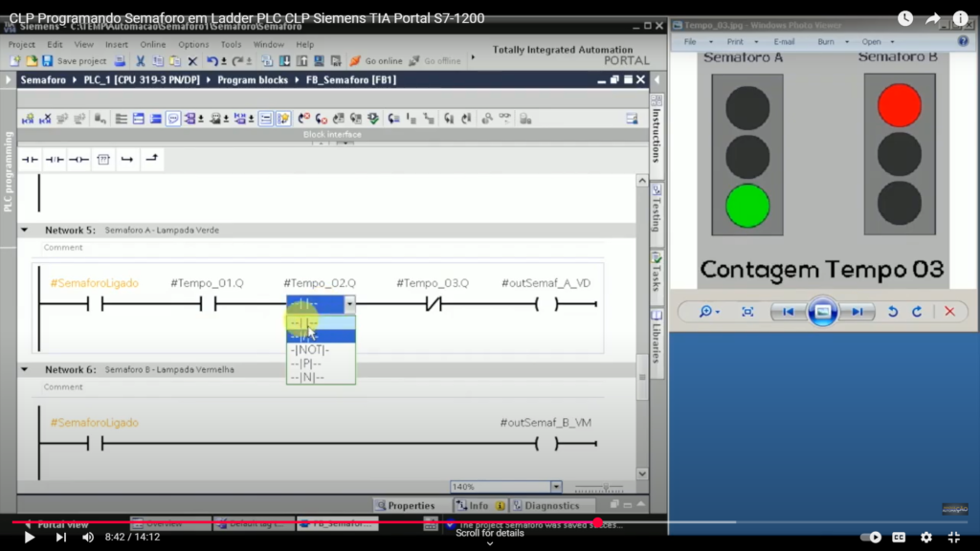Open the Photo Viewer help icon
The height and width of the screenshot is (551, 980).
[963, 41]
